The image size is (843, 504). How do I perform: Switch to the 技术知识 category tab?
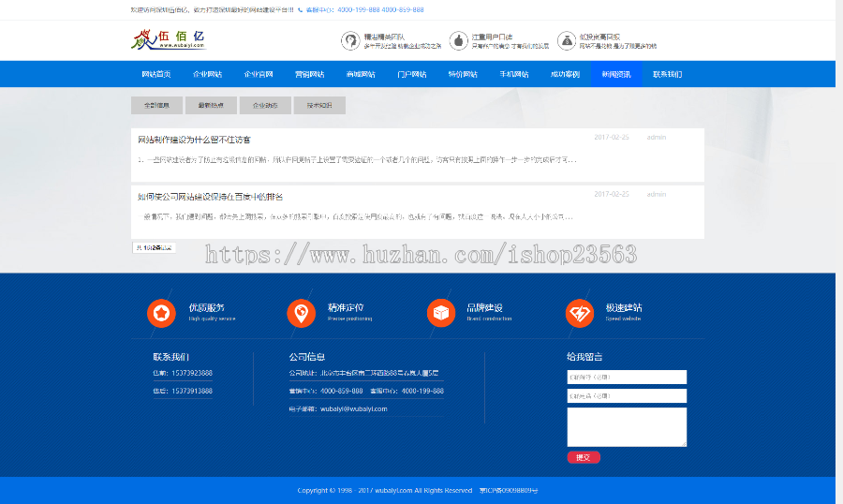pos(319,106)
